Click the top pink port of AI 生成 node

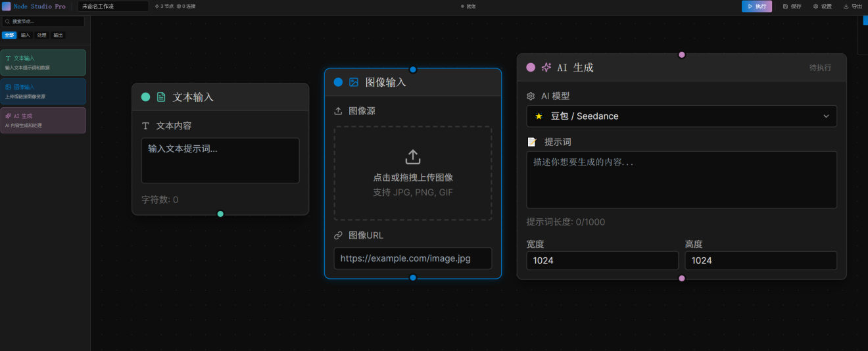(682, 55)
